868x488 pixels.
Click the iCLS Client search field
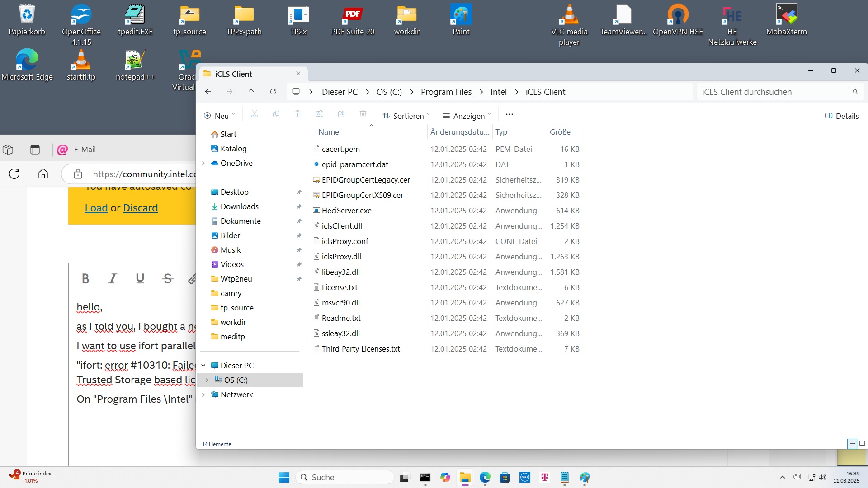tap(773, 92)
